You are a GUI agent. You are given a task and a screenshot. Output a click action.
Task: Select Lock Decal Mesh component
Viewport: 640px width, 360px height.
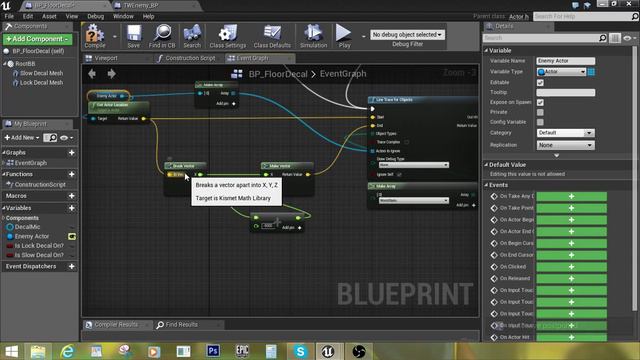(41, 82)
